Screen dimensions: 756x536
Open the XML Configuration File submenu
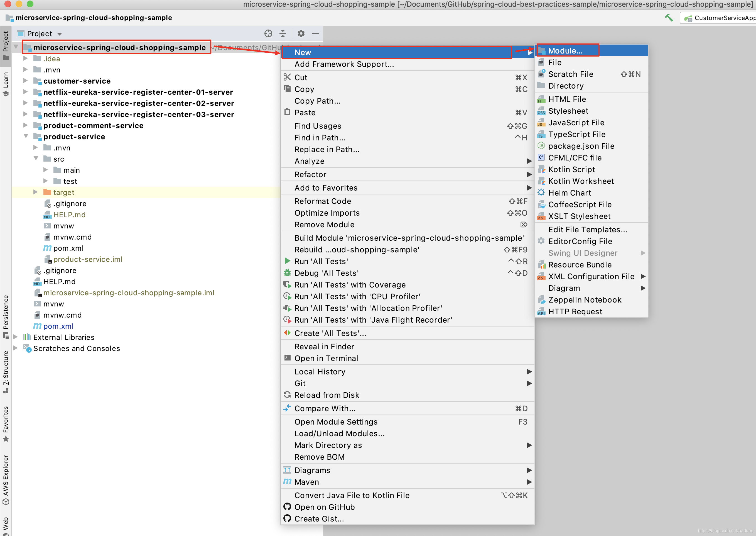click(x=591, y=276)
